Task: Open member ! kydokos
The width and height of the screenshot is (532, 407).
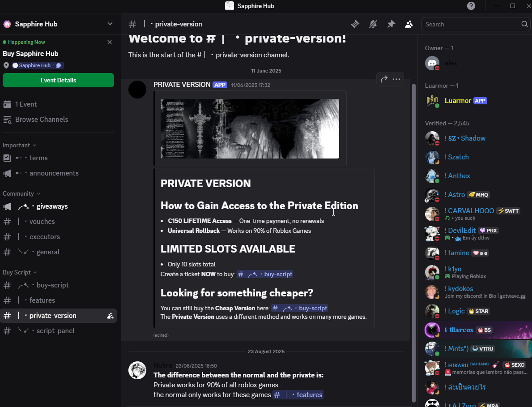Action: 474,291
